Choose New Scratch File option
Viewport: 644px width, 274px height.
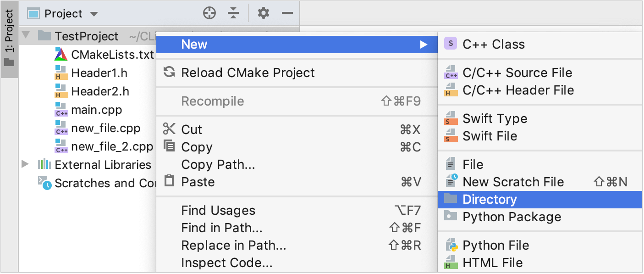tap(513, 182)
